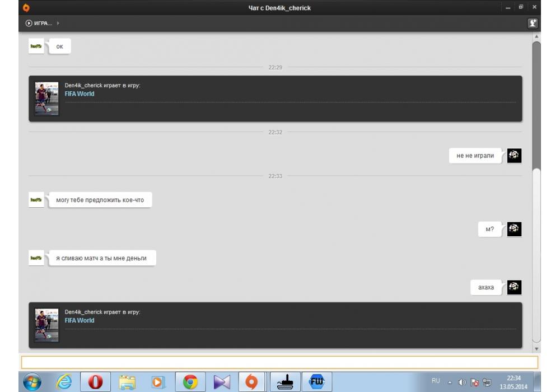Click your avatar next to the 'ахаха' message
The height and width of the screenshot is (392, 560).
(x=514, y=287)
